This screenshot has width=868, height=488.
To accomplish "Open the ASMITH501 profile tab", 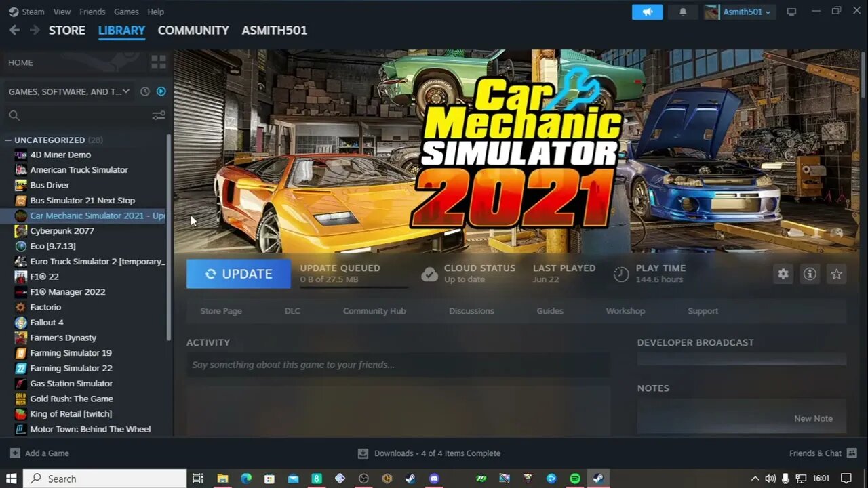I will tap(274, 30).
